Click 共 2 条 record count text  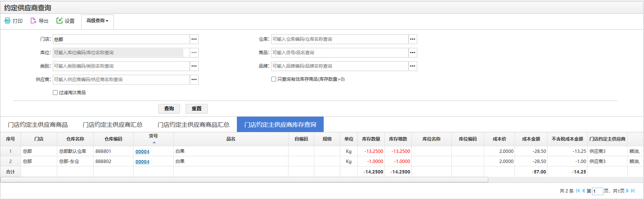tap(567, 191)
